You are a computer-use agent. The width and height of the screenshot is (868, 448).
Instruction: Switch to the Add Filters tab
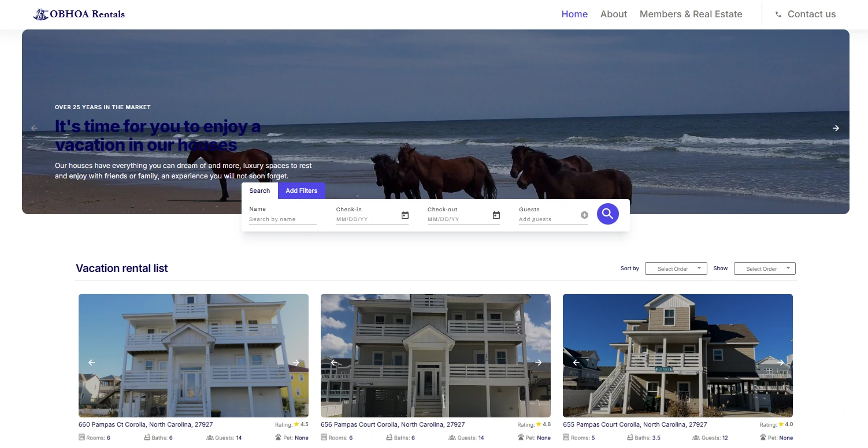click(x=302, y=191)
